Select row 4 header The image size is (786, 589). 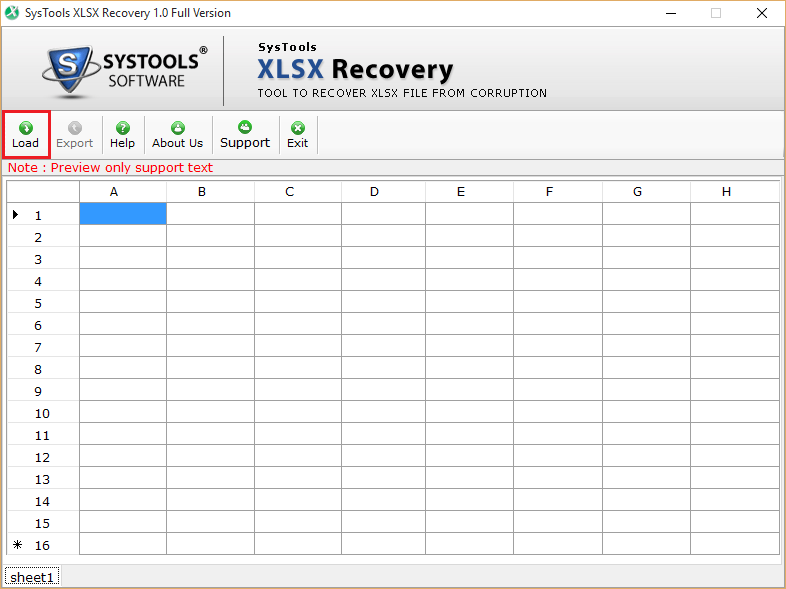[x=43, y=280]
